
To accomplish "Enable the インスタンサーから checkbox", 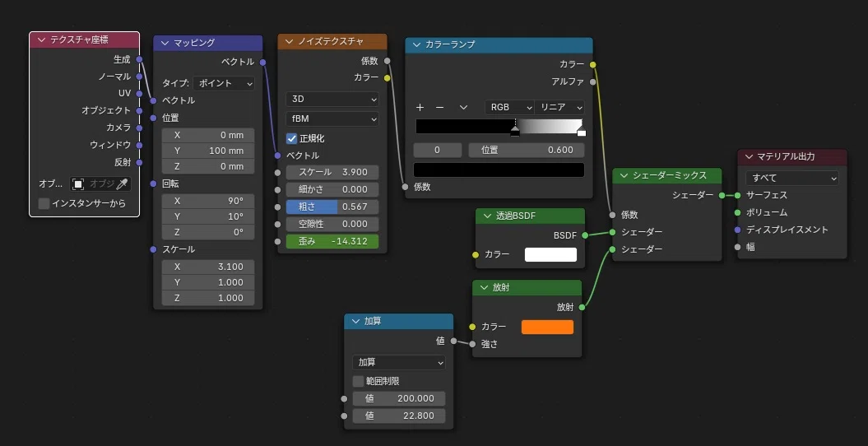I will point(44,203).
